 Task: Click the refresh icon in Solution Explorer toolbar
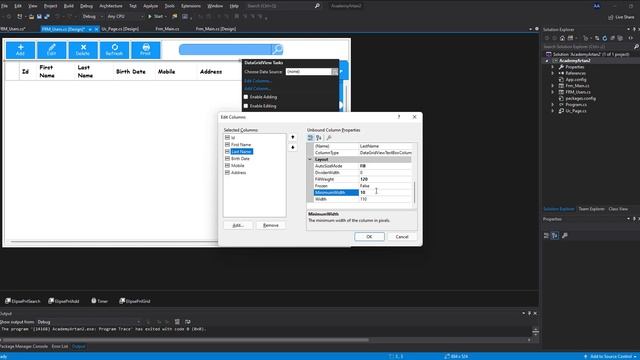pyautogui.click(x=604, y=38)
